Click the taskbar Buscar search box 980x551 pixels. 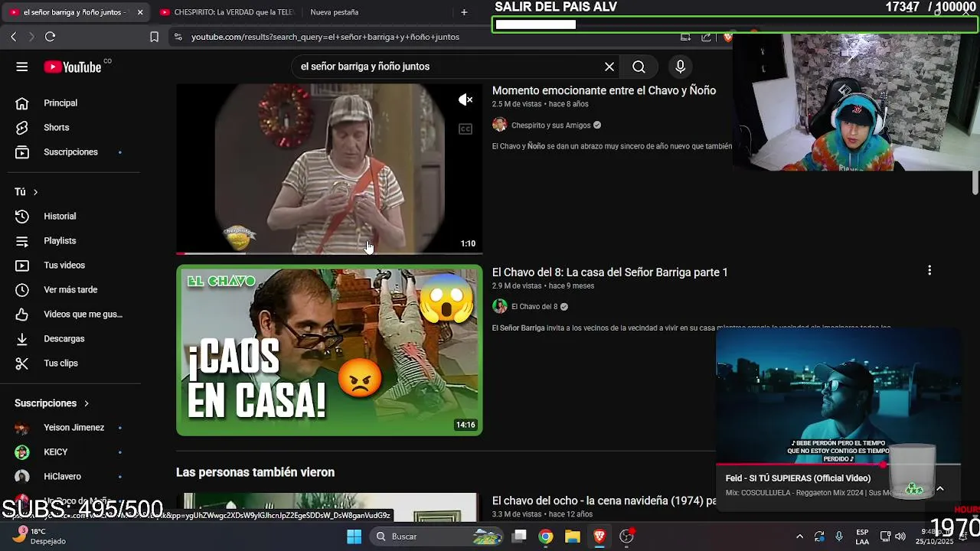(437, 536)
